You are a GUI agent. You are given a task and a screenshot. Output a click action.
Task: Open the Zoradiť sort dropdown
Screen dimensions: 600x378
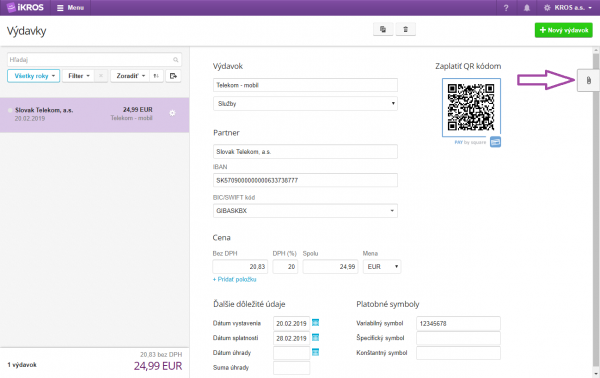click(x=130, y=76)
